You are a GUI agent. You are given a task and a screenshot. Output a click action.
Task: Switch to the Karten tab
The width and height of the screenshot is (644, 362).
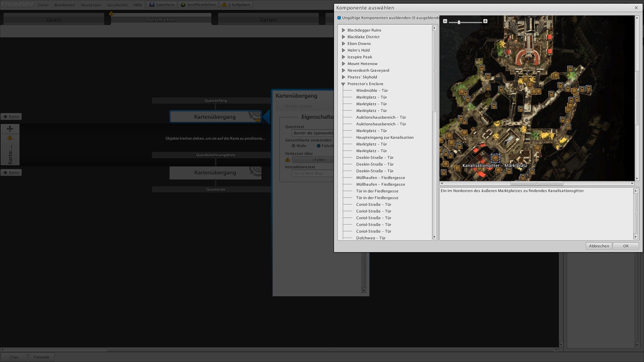pyautogui.click(x=268, y=19)
